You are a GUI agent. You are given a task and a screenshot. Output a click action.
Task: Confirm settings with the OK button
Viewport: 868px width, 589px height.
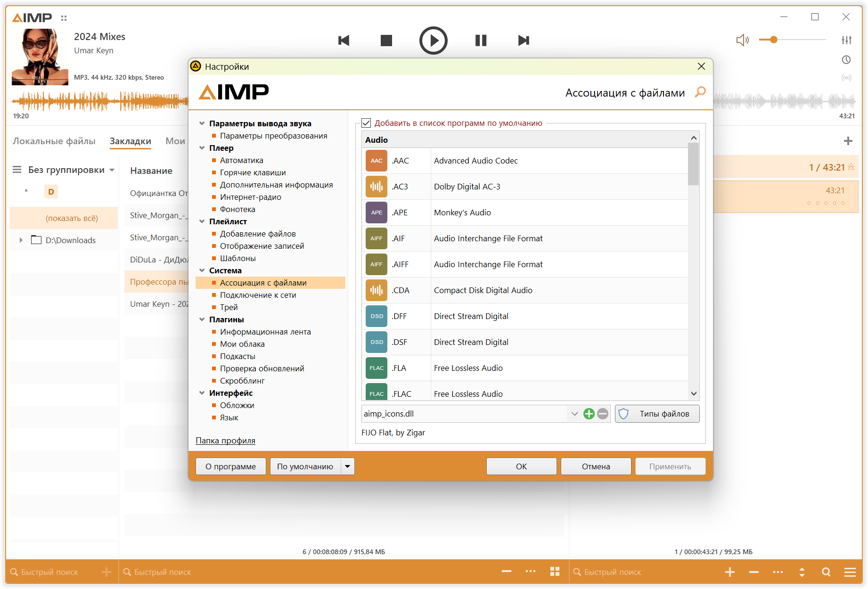tap(522, 466)
